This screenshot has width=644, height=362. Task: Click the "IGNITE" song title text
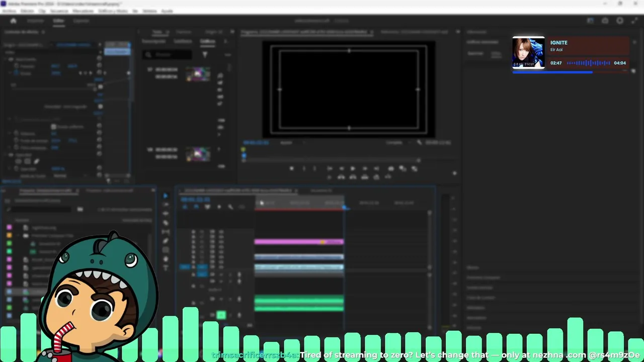click(x=558, y=43)
